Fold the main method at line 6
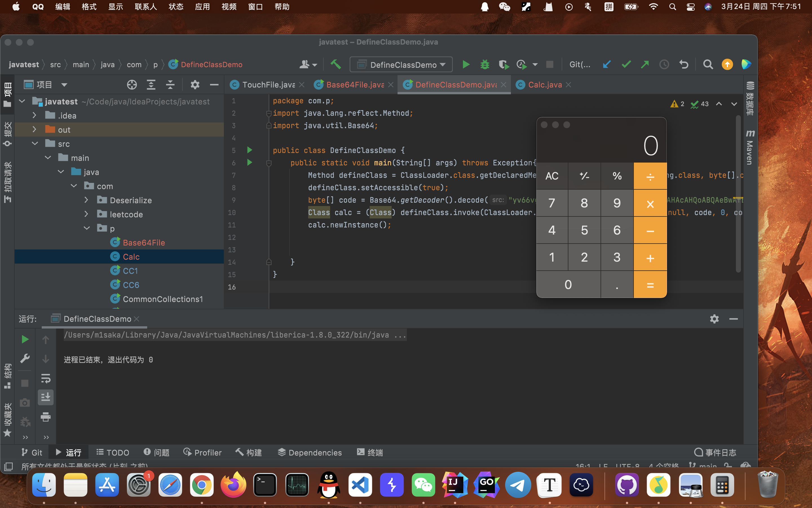Viewport: 812px width, 508px height. click(x=269, y=163)
